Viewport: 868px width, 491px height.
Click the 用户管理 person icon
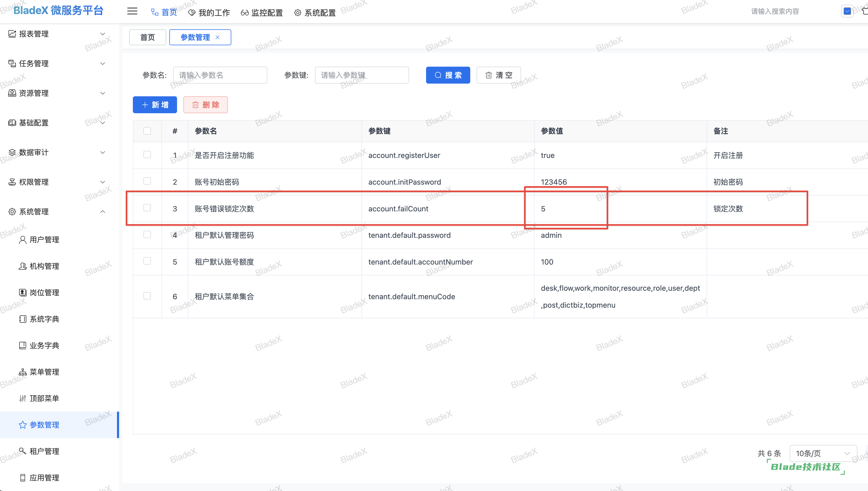pos(22,240)
